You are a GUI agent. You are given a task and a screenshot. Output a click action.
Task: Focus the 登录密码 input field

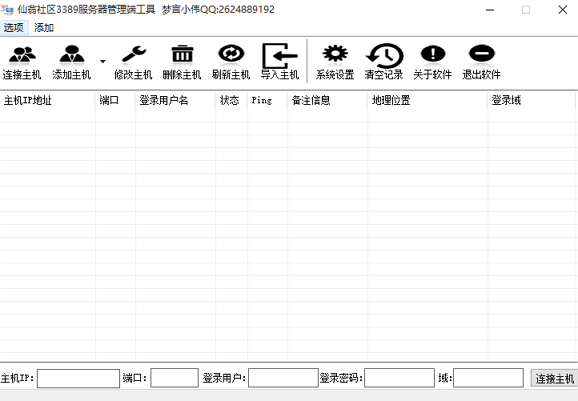tap(399, 378)
